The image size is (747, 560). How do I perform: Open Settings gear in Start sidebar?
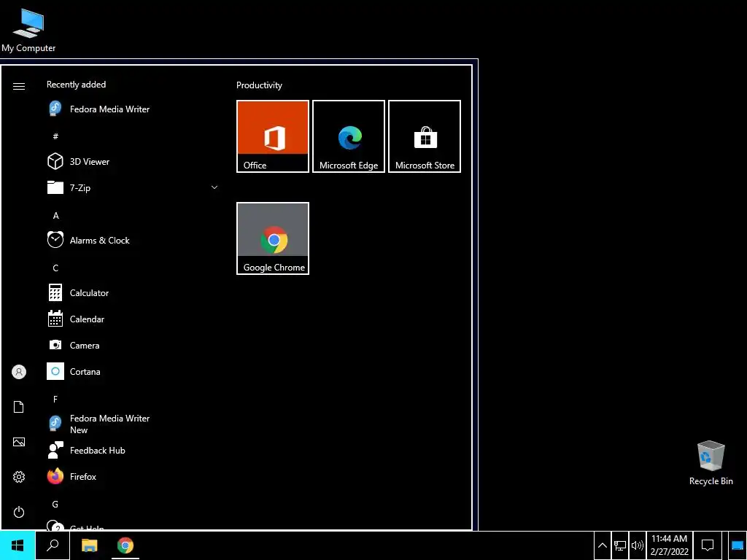18,477
